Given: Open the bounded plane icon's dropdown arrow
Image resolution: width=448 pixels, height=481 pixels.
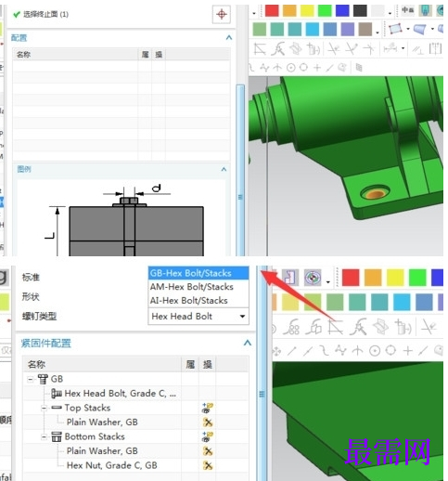Looking at the screenshot, I should pos(408,30).
